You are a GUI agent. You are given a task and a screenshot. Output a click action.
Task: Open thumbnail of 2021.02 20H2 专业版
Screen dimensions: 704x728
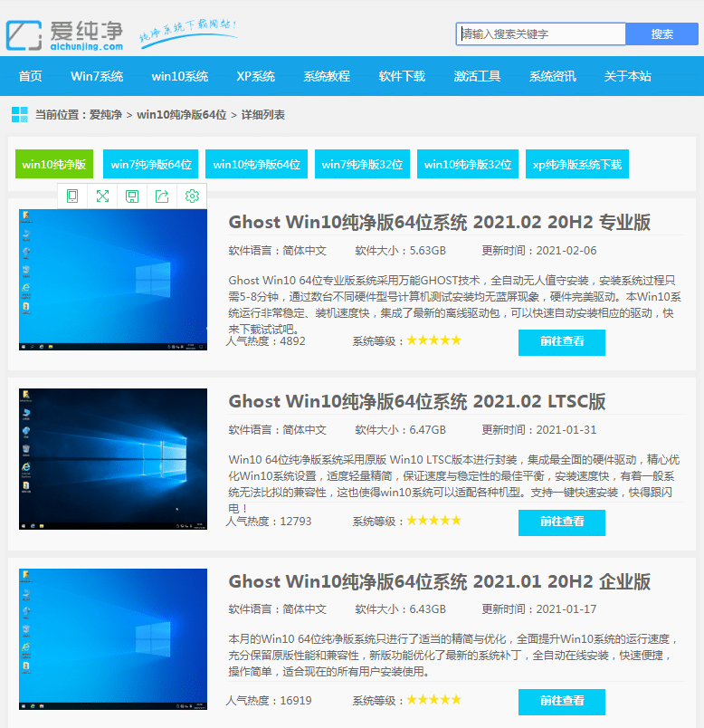click(x=113, y=280)
